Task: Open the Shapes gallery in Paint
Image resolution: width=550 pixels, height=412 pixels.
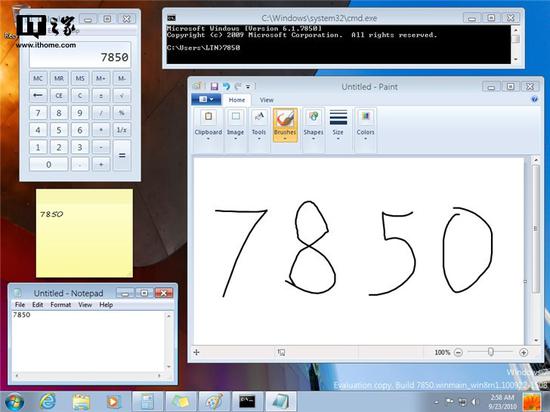Action: 313,125
